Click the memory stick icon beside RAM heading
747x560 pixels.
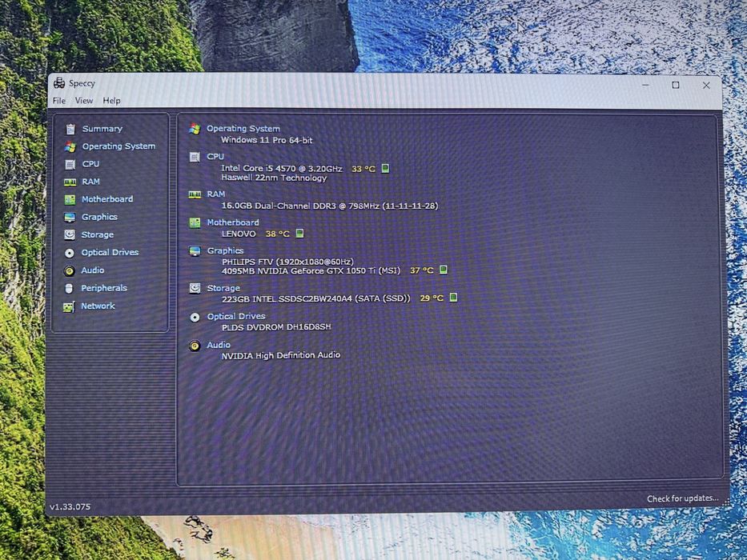pyautogui.click(x=195, y=194)
